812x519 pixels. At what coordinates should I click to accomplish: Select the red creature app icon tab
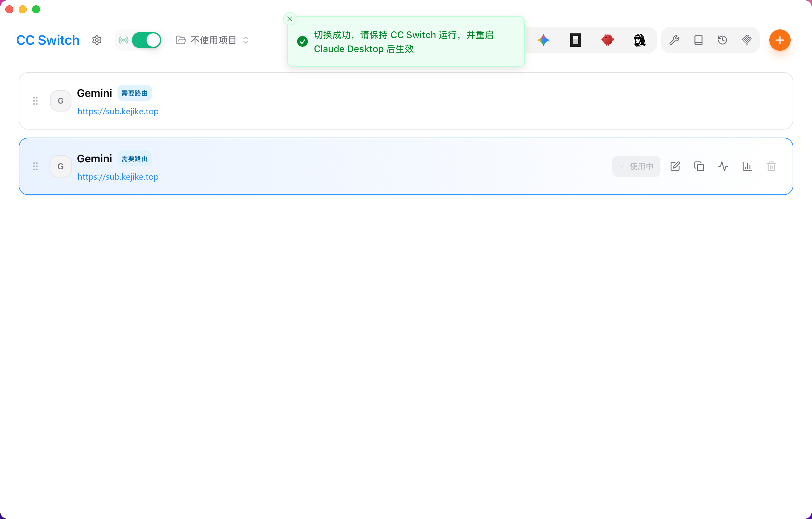pos(607,40)
